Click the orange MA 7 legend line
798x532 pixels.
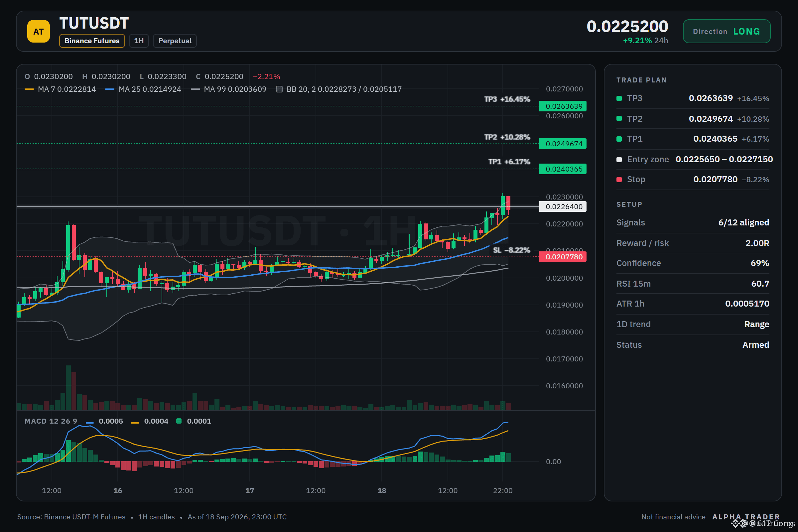click(x=29, y=89)
